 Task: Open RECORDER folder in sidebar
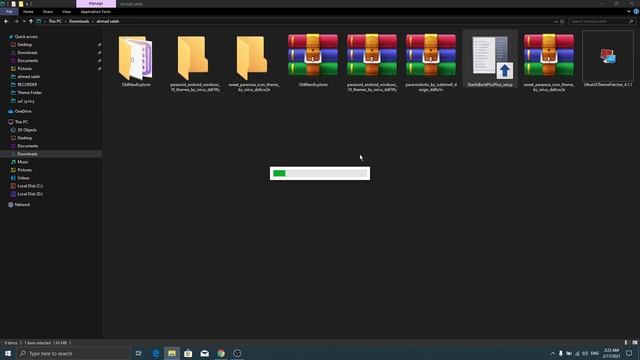pyautogui.click(x=27, y=84)
